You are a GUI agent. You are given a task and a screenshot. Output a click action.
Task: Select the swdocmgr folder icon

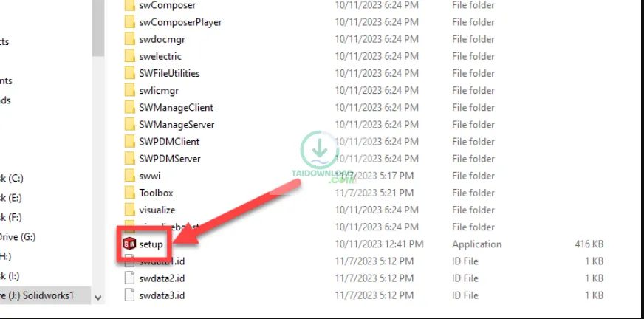(x=129, y=39)
